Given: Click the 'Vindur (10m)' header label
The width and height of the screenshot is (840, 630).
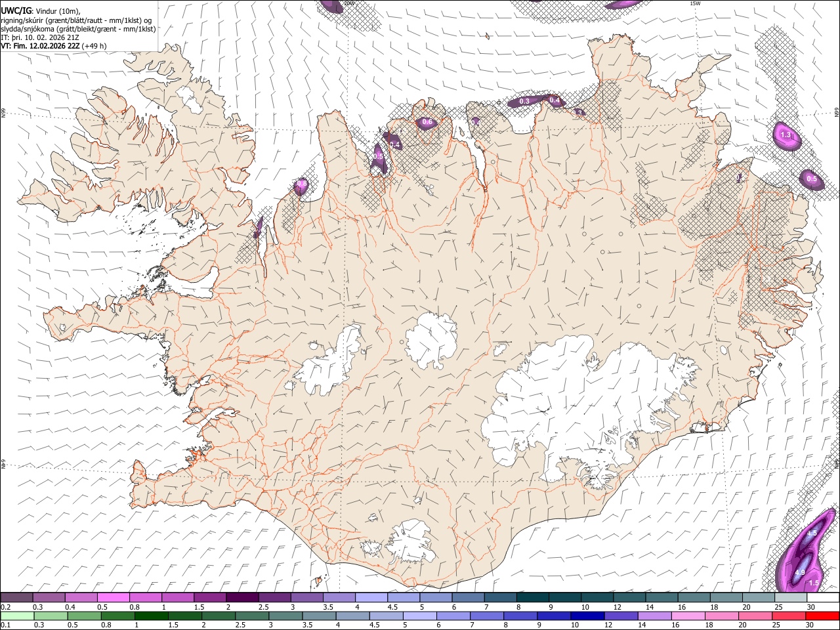Looking at the screenshot, I should 57,11.
